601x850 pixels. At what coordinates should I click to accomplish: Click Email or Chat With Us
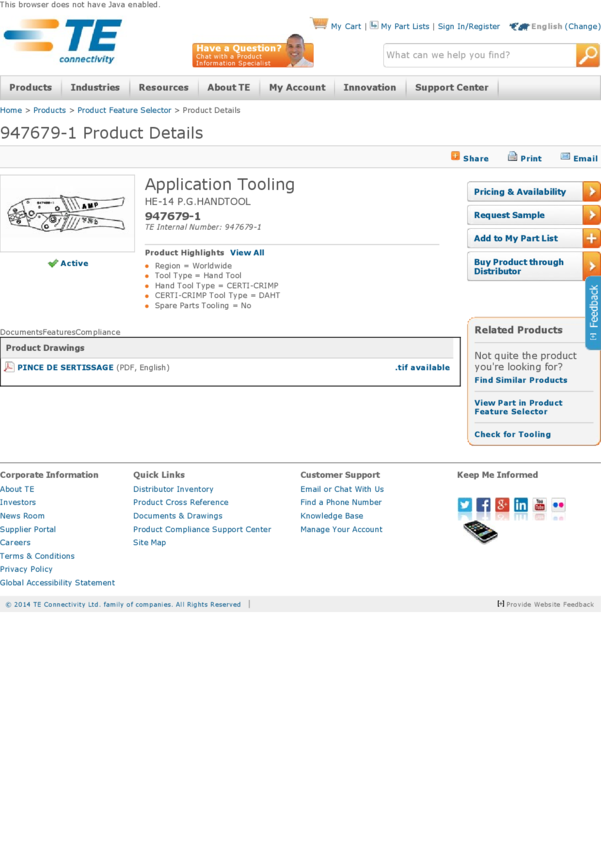(x=342, y=489)
